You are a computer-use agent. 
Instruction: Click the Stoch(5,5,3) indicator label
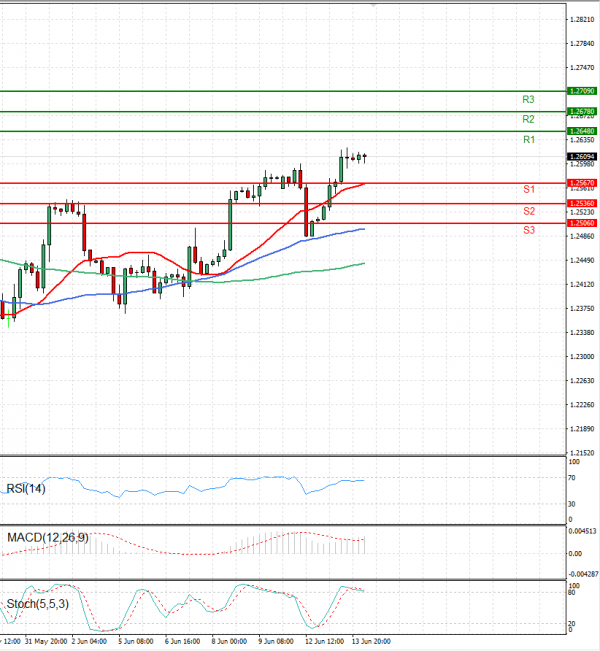[38, 604]
